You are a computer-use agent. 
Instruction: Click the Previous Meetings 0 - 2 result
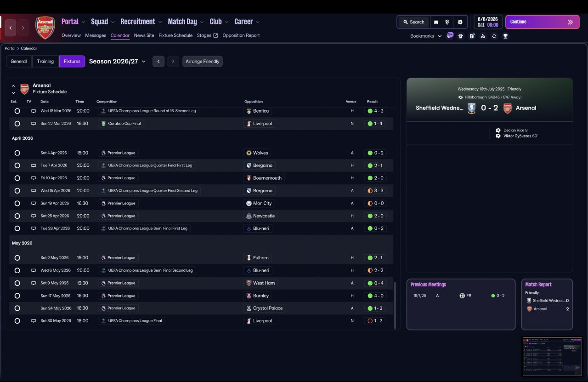click(x=498, y=296)
